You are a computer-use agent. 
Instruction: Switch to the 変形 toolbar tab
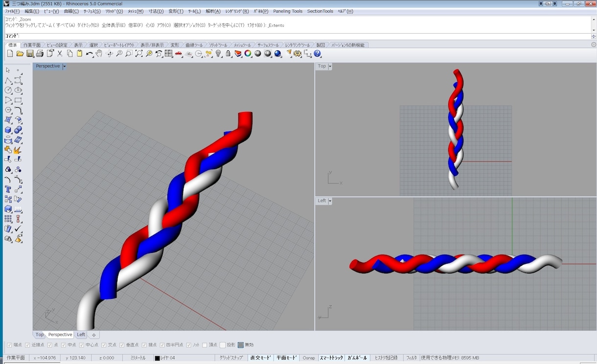[175, 45]
